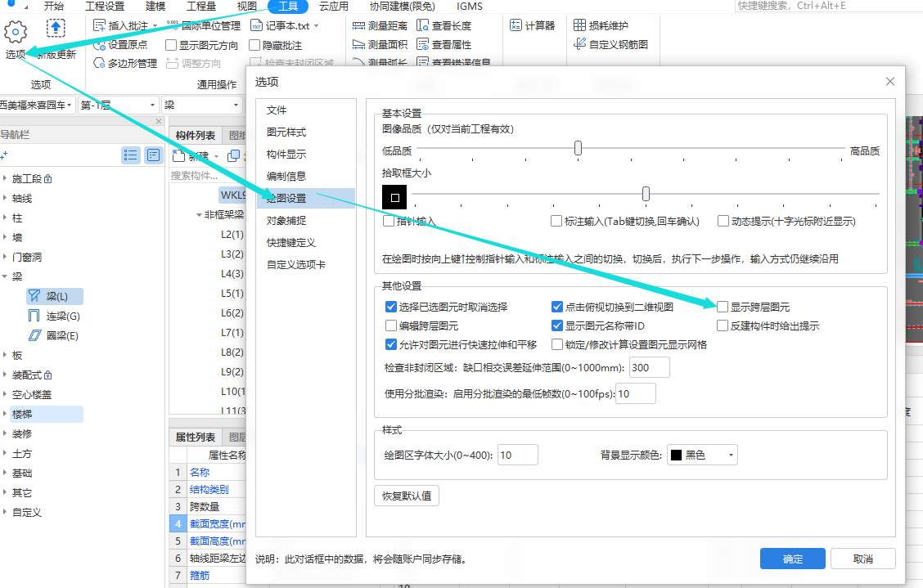This screenshot has width=923, height=588.
Task: Collapse the 非框架梁 group
Action: click(x=199, y=215)
